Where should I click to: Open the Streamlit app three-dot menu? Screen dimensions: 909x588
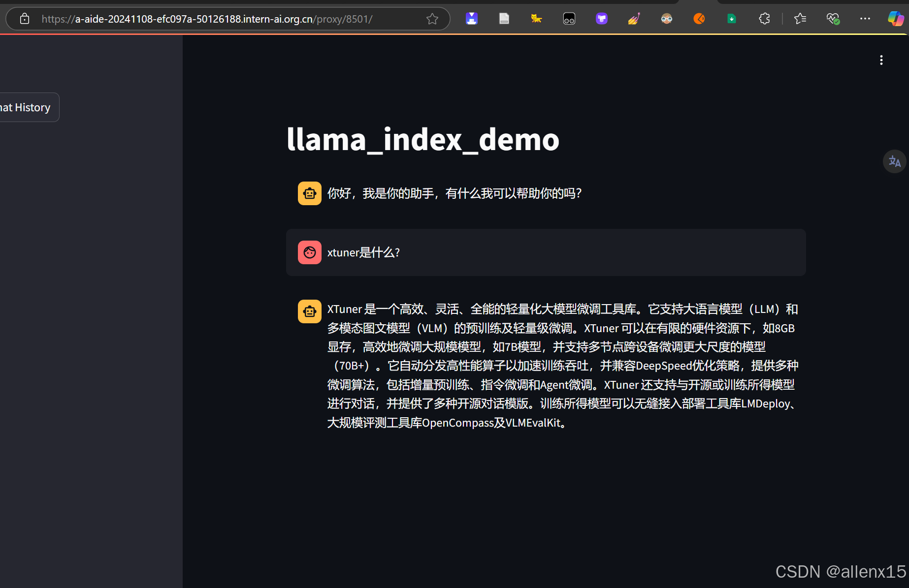881,60
